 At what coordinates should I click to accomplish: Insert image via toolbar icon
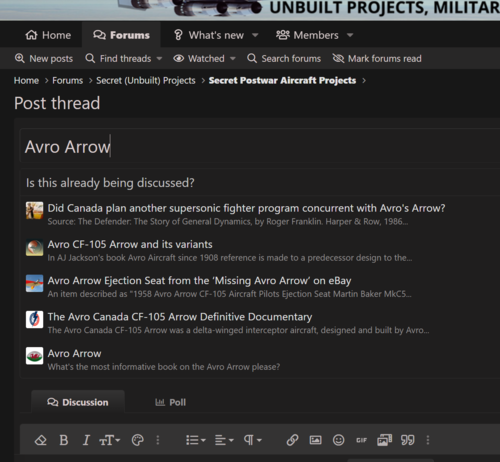(315, 440)
